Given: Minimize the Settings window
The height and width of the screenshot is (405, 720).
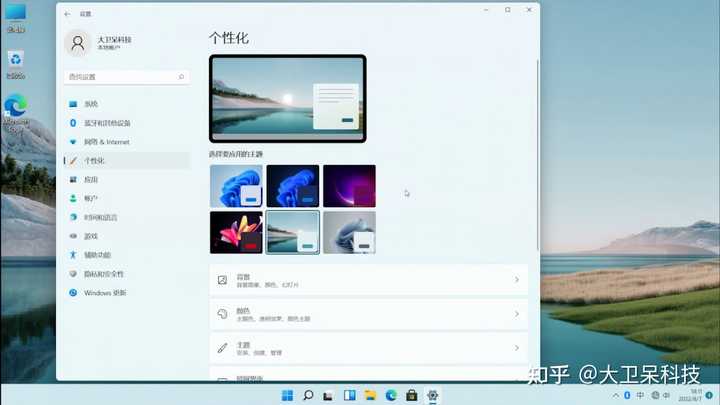Looking at the screenshot, I should tap(486, 10).
